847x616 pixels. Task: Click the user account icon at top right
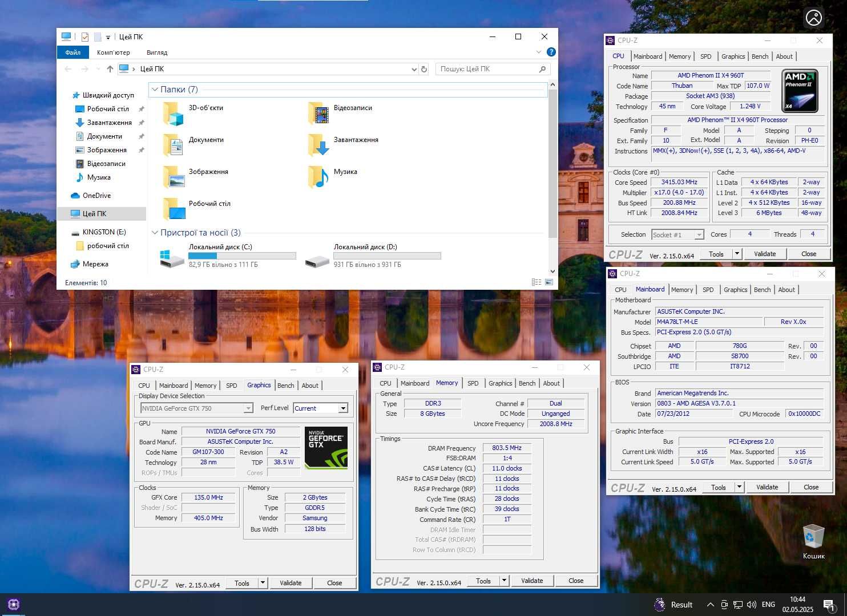click(813, 18)
